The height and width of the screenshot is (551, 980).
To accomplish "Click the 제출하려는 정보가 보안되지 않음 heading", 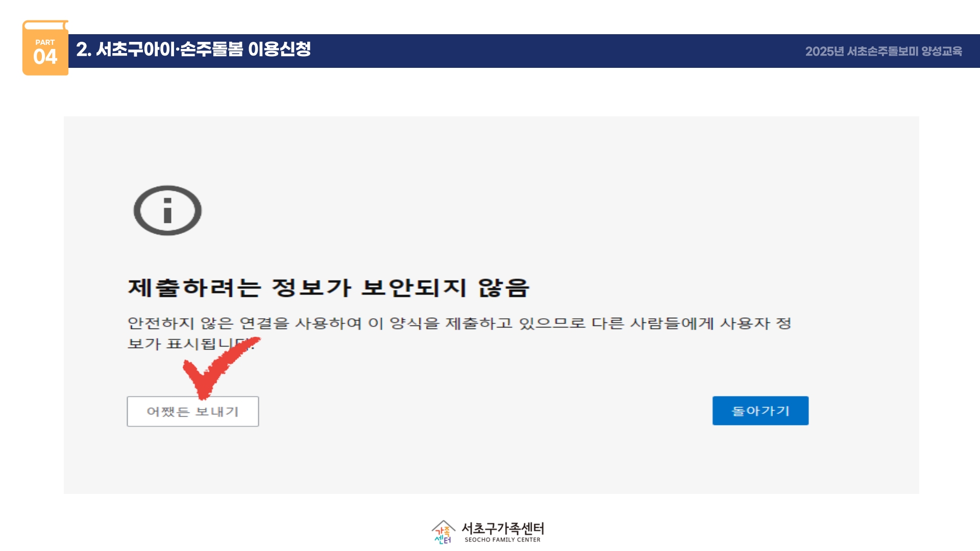I will pos(328,288).
